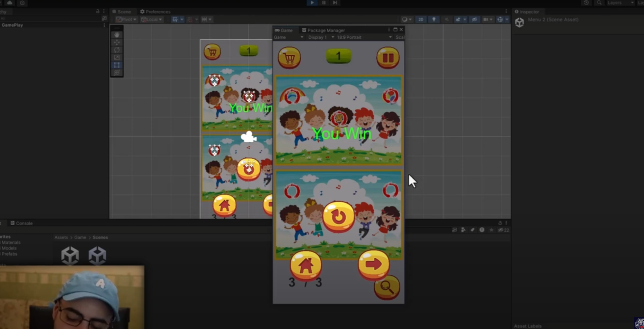The height and width of the screenshot is (329, 644).
Task: Click the retry button in Game view
Action: 338,217
